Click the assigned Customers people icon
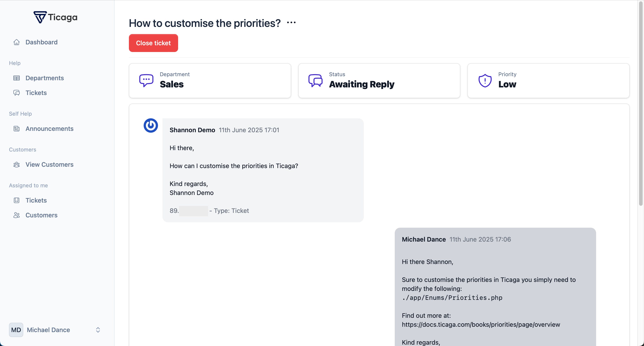Image resolution: width=644 pixels, height=346 pixels. click(17, 215)
